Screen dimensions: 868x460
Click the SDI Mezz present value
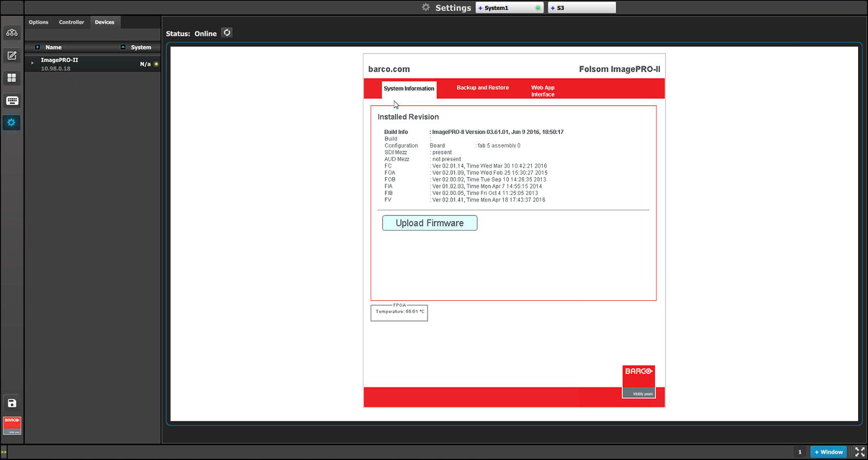point(441,153)
